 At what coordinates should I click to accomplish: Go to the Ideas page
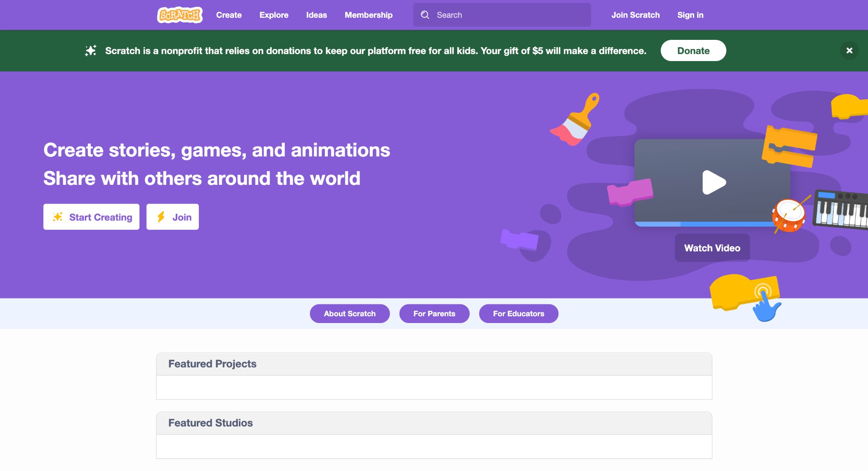316,15
